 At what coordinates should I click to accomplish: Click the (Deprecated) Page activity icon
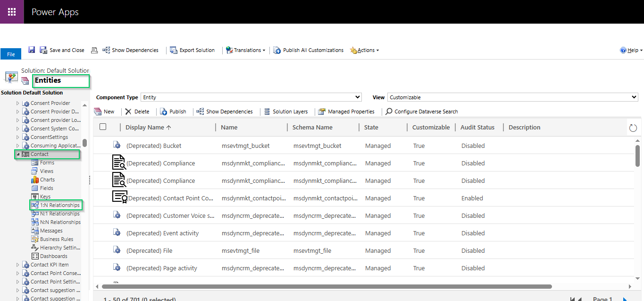point(117,267)
